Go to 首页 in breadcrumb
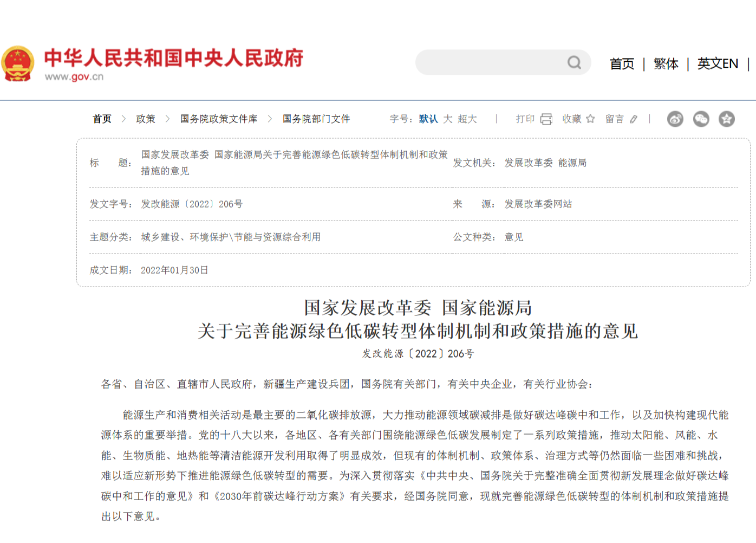 (102, 119)
